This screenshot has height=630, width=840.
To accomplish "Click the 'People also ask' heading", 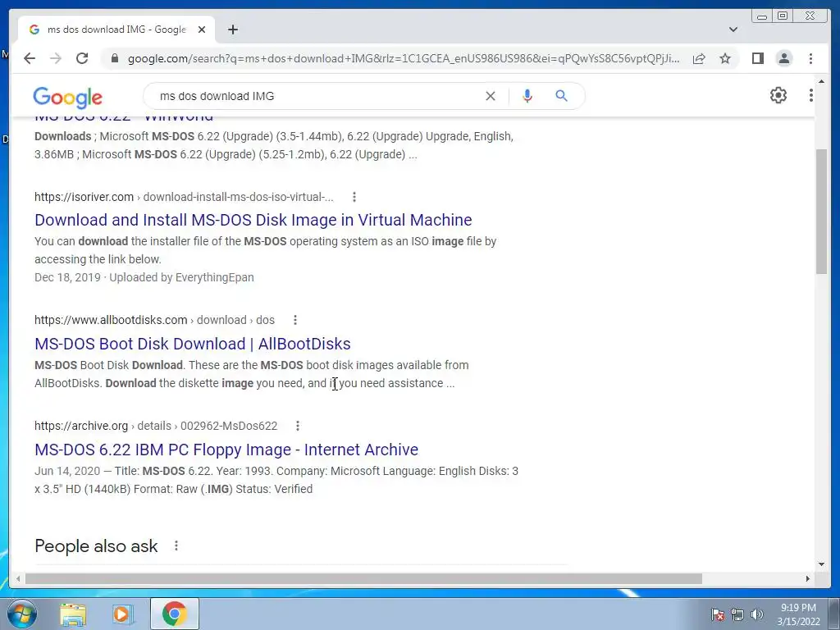I will click(x=97, y=546).
